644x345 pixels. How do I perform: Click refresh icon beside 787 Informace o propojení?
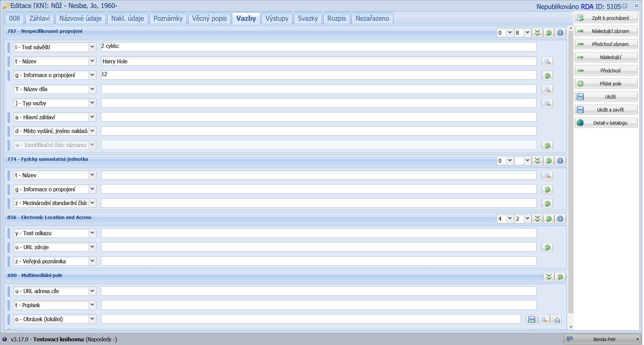click(547, 76)
